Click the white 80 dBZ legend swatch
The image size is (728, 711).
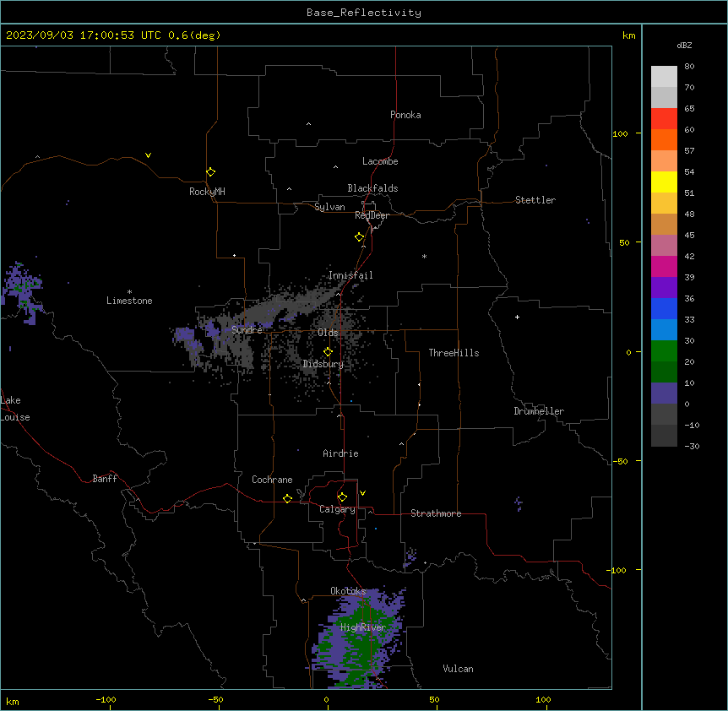[664, 77]
